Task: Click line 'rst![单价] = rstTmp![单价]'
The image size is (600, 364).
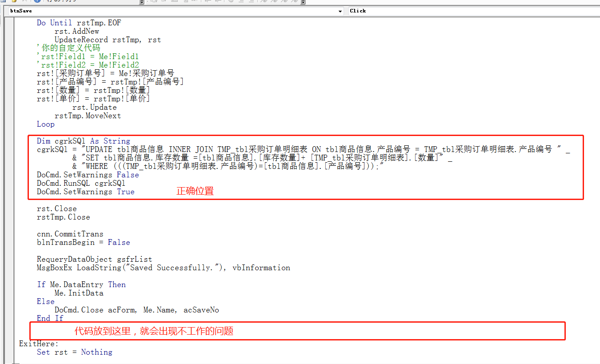Action: pyautogui.click(x=94, y=99)
